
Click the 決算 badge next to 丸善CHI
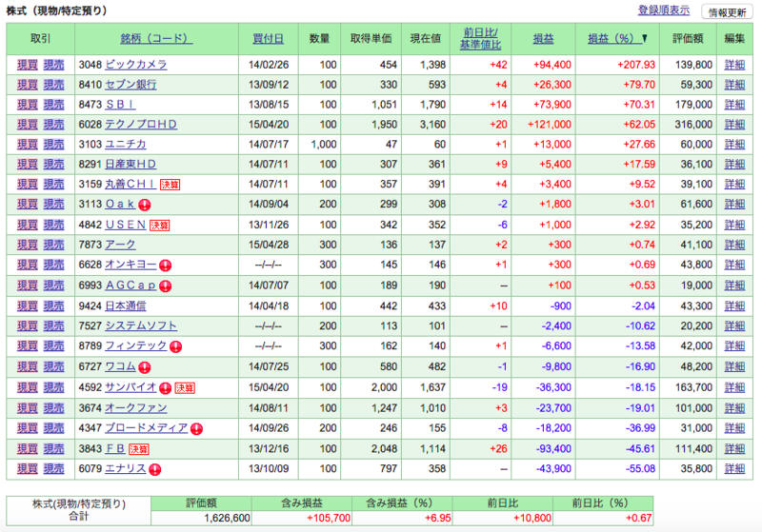170,185
